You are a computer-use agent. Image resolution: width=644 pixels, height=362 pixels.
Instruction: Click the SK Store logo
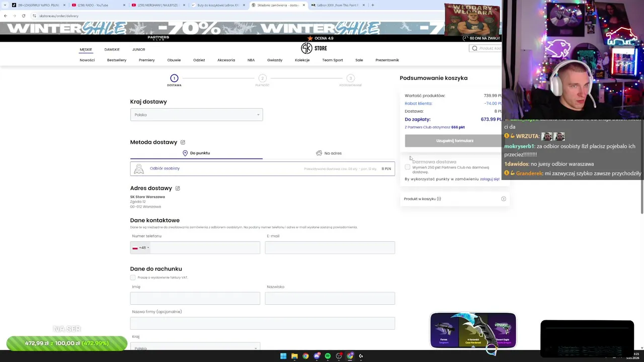click(x=314, y=48)
